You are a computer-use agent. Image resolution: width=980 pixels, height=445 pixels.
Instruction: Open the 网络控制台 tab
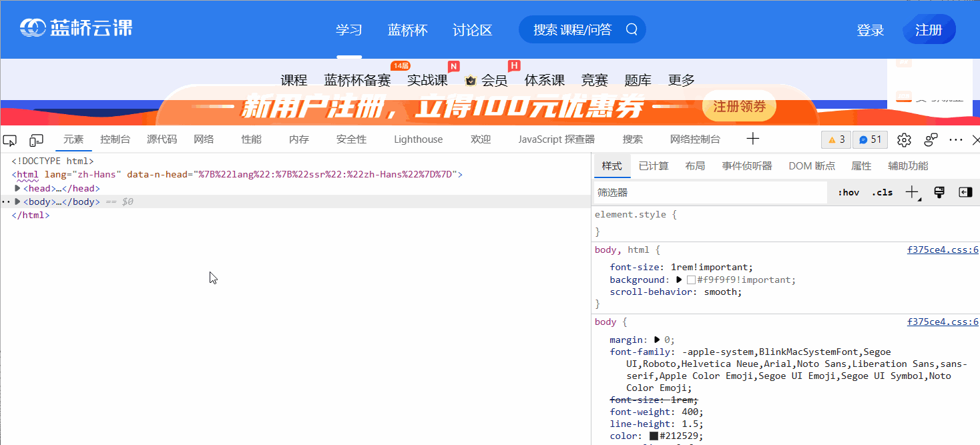(x=696, y=139)
